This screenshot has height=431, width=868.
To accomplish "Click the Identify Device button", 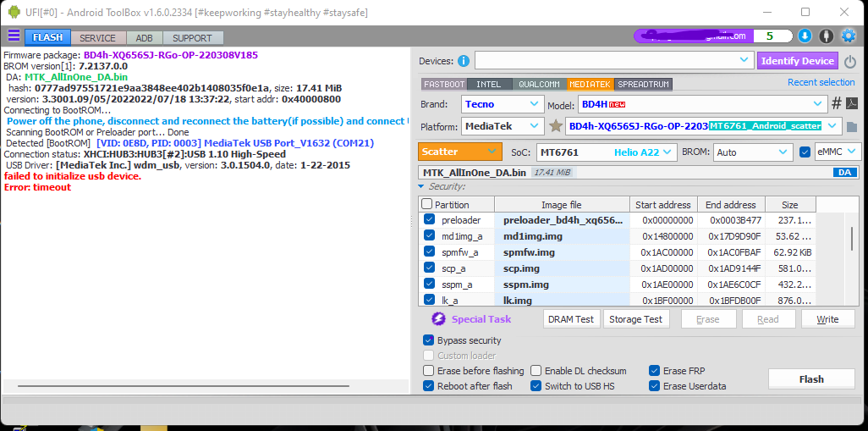I will [798, 61].
